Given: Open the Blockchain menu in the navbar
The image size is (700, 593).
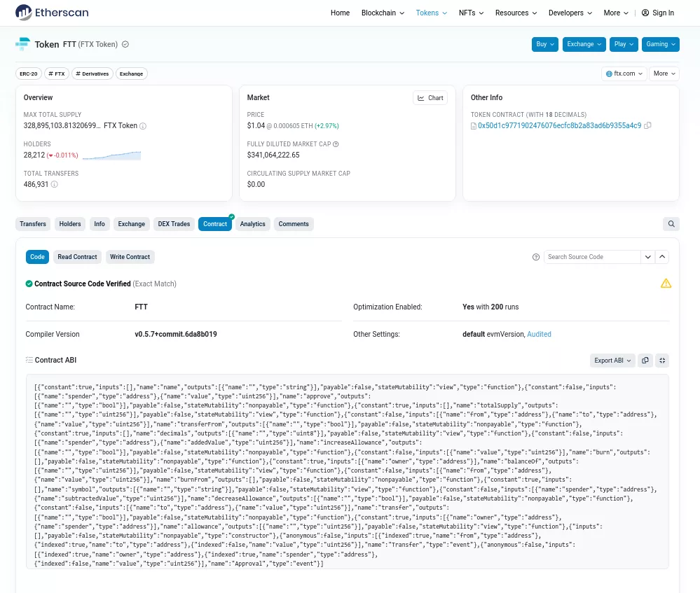Looking at the screenshot, I should [383, 13].
